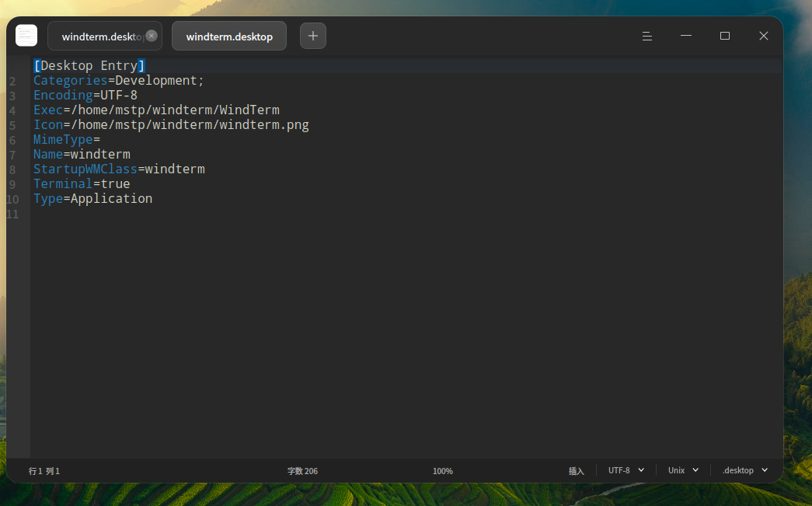Open the .desktop syntax dropdown
The width and height of the screenshot is (812, 506).
pos(744,470)
